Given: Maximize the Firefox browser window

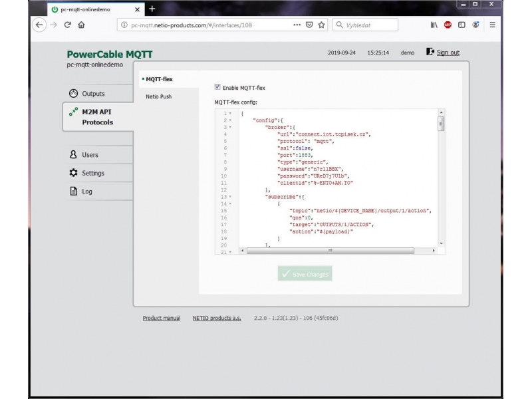Looking at the screenshot, I should tap(475, 4).
